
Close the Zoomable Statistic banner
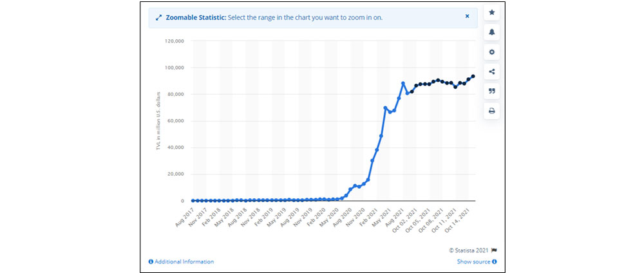click(x=467, y=17)
